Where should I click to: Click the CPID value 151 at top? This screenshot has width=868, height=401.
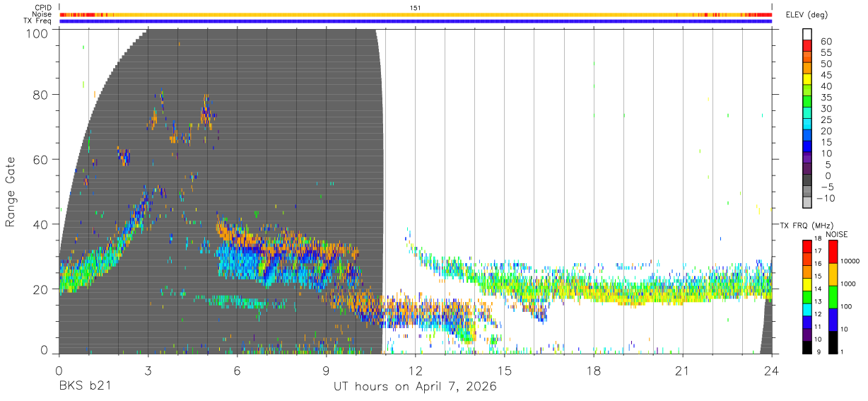tap(416, 8)
